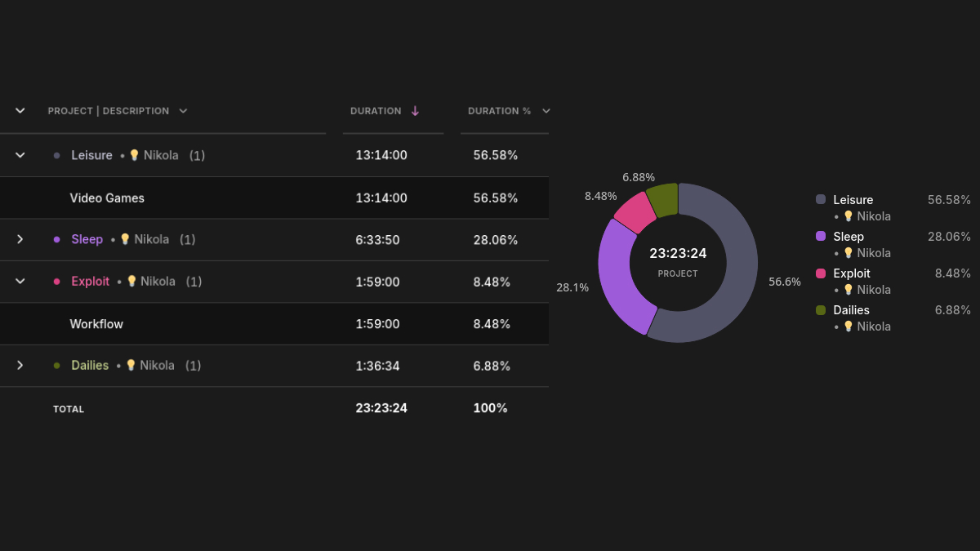Click Leisure duration 13:14:00
This screenshot has height=551, width=980.
381,155
